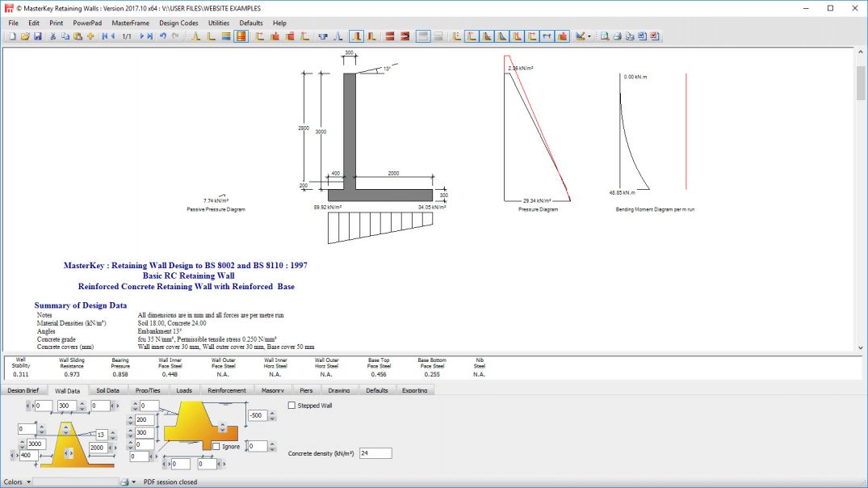Image resolution: width=868 pixels, height=488 pixels.
Task: Increase the -500 value with its spinner
Action: [272, 413]
